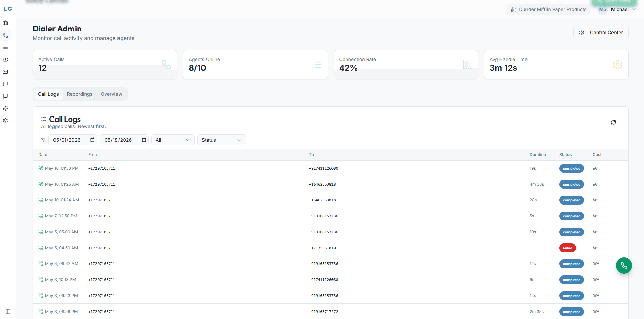This screenshot has height=319, width=644.
Task: Click the list icon beside Call Logs heading
Action: click(44, 119)
